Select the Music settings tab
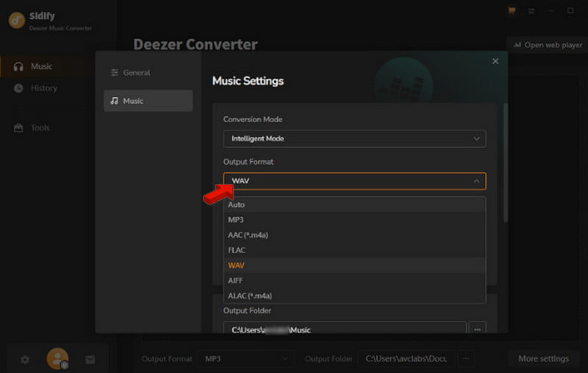Image resolution: width=588 pixels, height=373 pixels. [x=148, y=101]
